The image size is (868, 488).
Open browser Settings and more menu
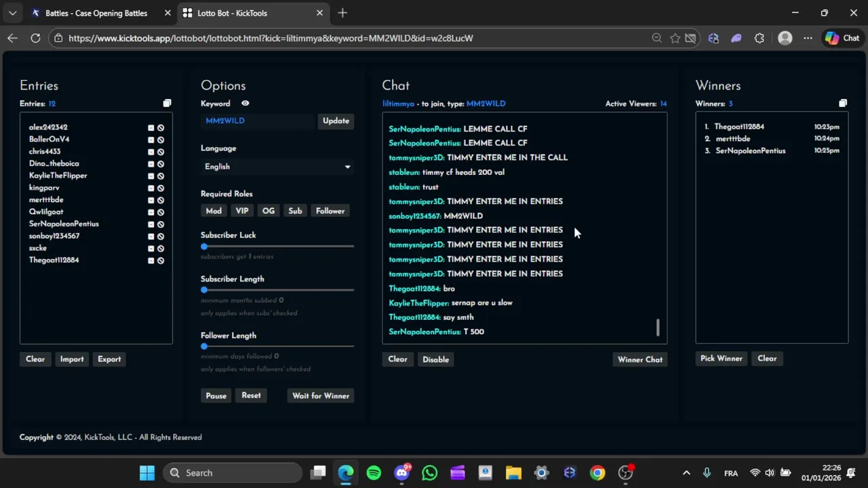click(x=808, y=39)
